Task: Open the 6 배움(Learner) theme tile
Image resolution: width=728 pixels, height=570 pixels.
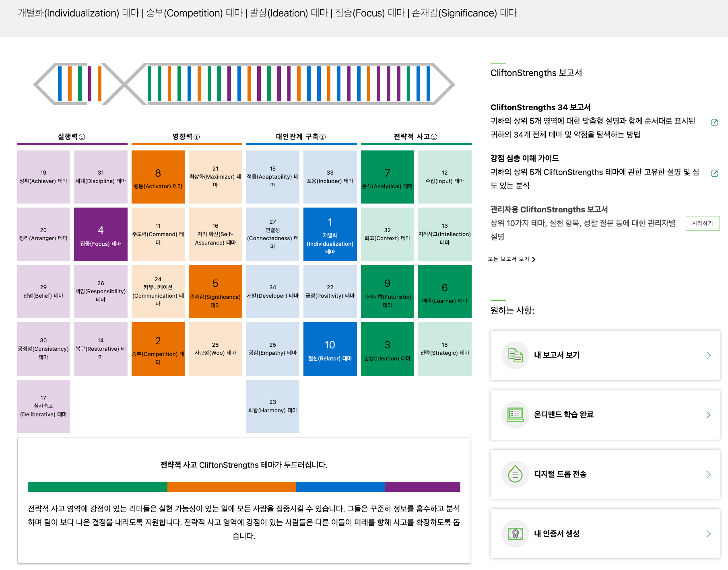Action: tap(445, 292)
